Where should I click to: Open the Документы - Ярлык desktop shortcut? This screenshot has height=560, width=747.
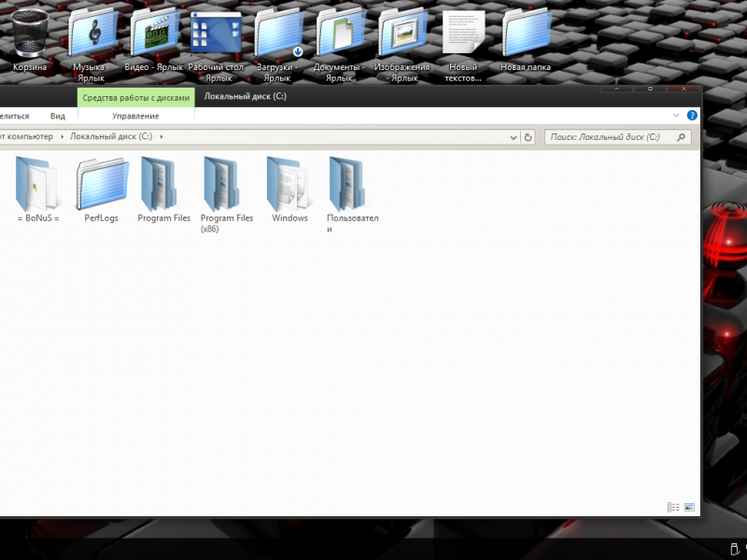click(339, 45)
